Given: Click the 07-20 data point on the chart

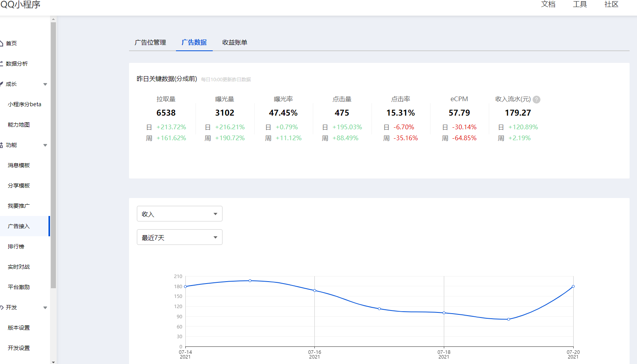Looking at the screenshot, I should [x=573, y=287].
